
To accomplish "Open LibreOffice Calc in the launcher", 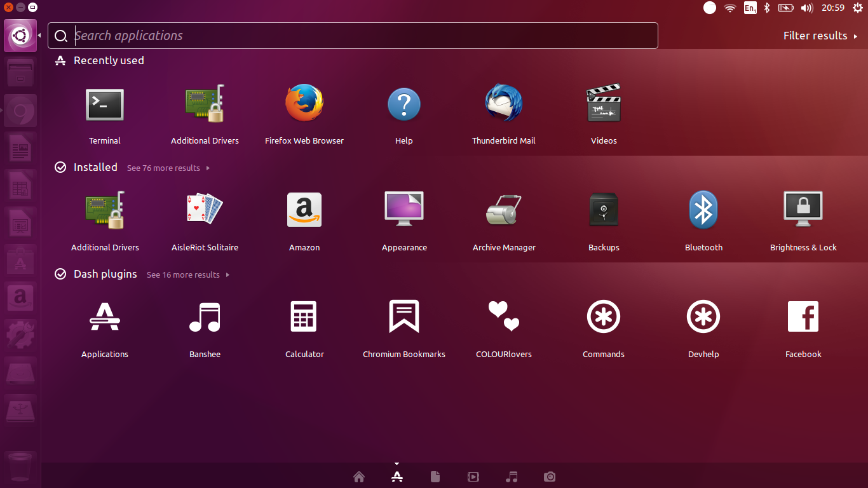I will click(20, 185).
